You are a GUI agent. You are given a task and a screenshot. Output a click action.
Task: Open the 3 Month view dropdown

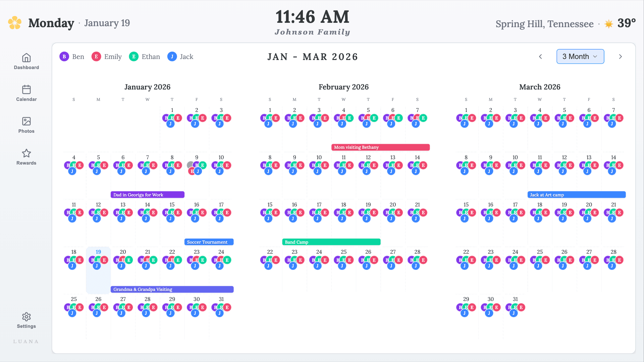click(580, 56)
